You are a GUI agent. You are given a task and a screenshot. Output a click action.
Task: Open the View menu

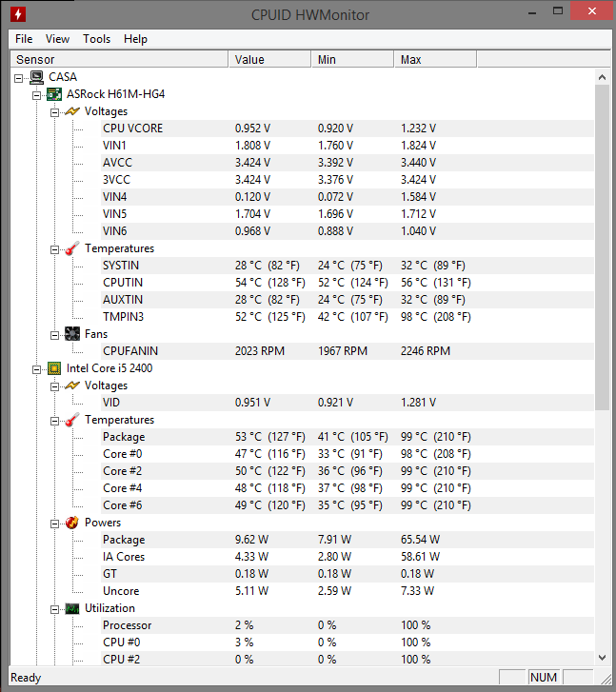click(57, 39)
